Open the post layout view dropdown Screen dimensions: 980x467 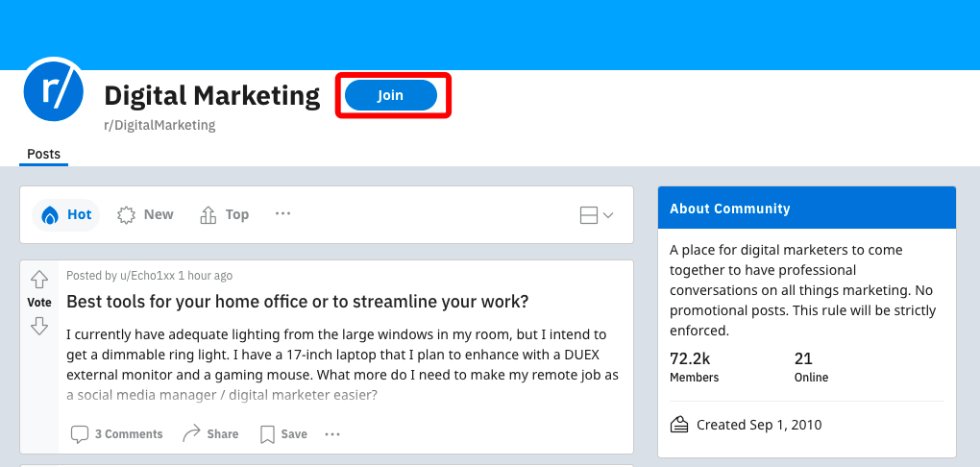pos(597,215)
